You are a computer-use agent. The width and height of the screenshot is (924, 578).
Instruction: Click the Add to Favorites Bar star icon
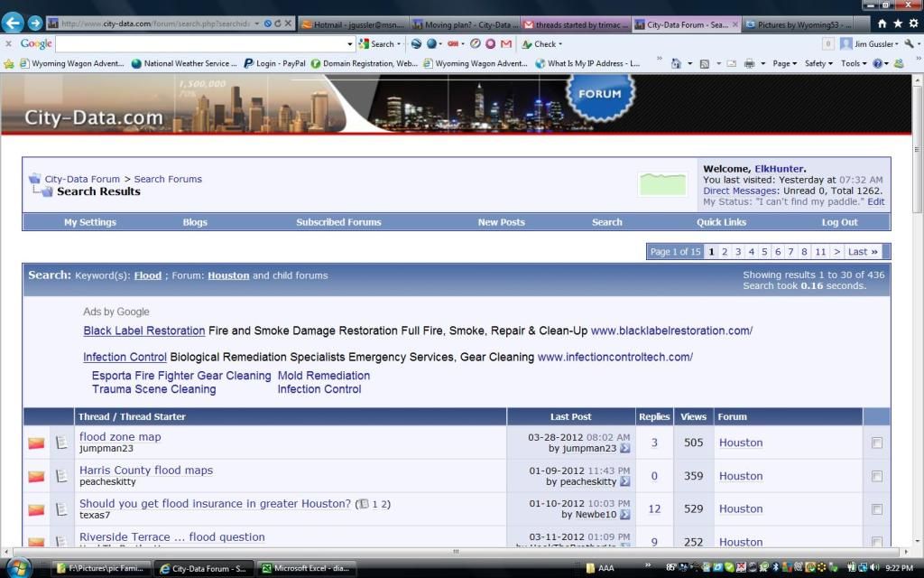coord(9,63)
